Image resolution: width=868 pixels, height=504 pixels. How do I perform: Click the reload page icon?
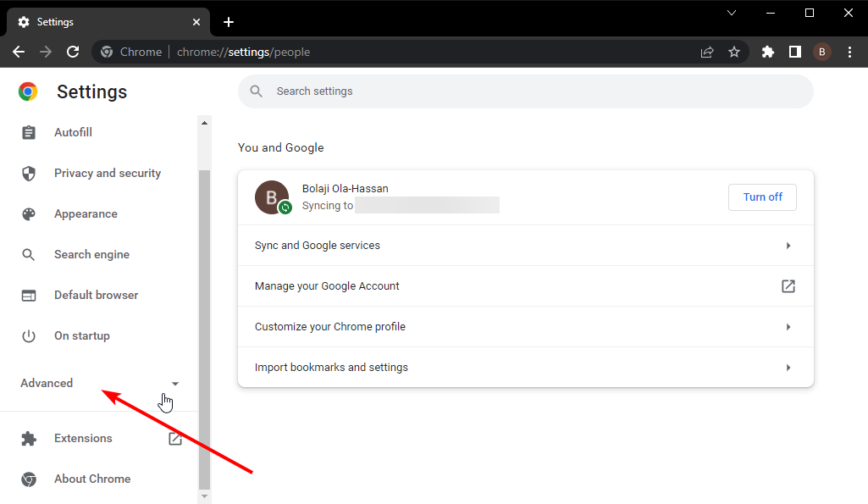[x=73, y=52]
